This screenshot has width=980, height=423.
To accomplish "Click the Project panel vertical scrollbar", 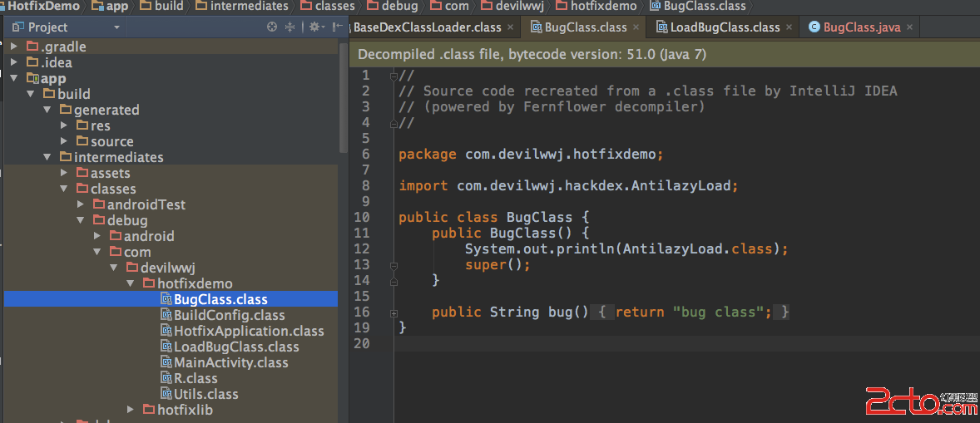I will [343, 96].
